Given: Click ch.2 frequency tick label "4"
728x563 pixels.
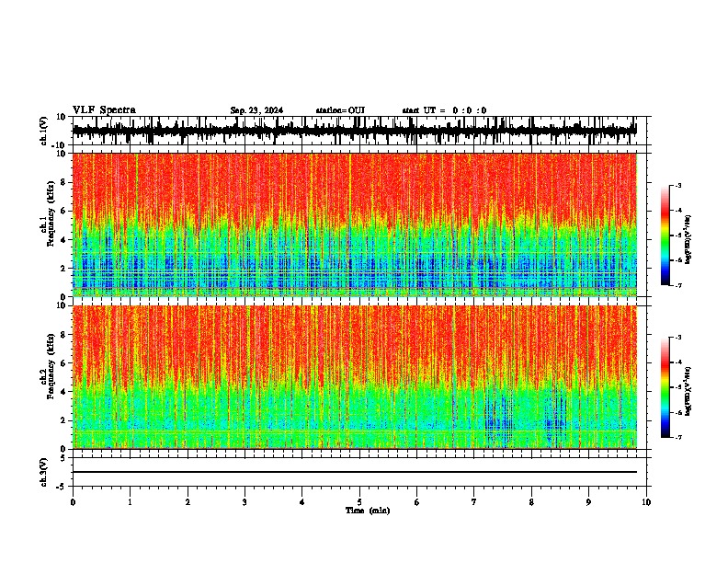Looking at the screenshot, I should (64, 392).
